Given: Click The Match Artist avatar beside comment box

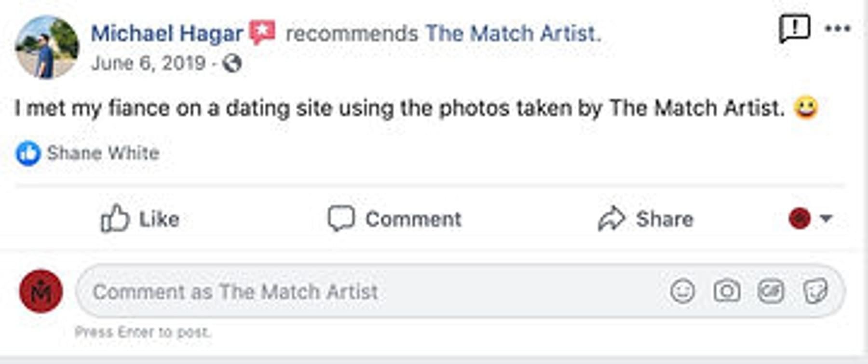Looking at the screenshot, I should (41, 291).
